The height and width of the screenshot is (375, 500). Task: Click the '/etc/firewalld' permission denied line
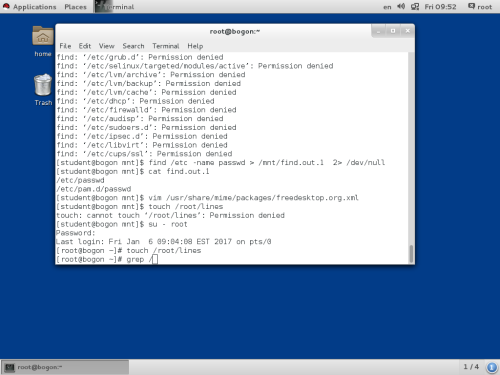pos(146,110)
